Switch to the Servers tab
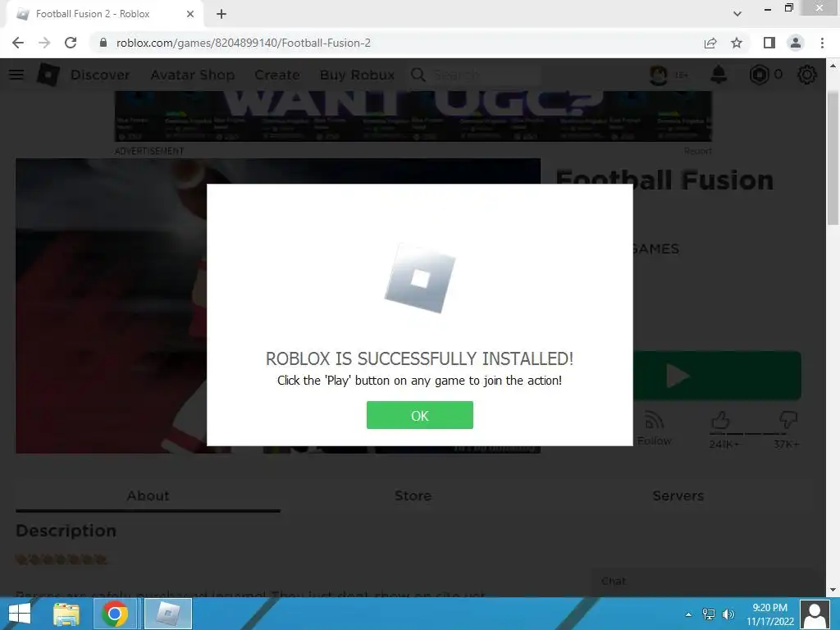The width and height of the screenshot is (840, 630). click(x=678, y=495)
